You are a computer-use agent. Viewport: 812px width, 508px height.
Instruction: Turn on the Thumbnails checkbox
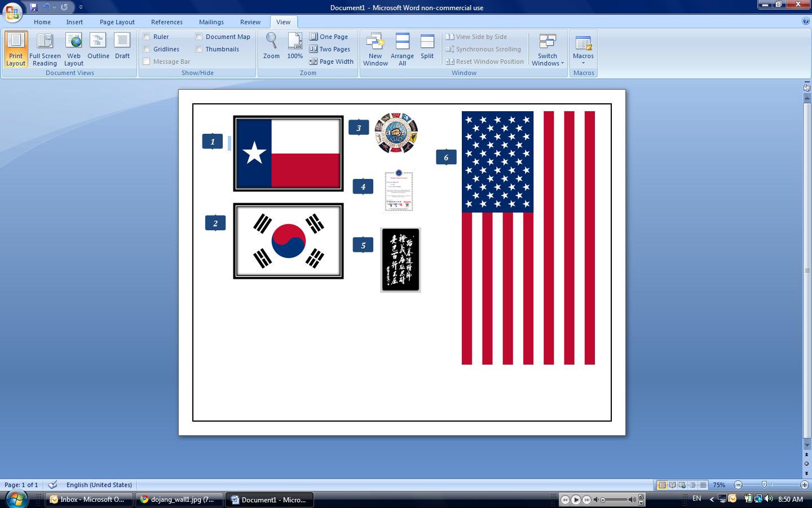point(199,49)
